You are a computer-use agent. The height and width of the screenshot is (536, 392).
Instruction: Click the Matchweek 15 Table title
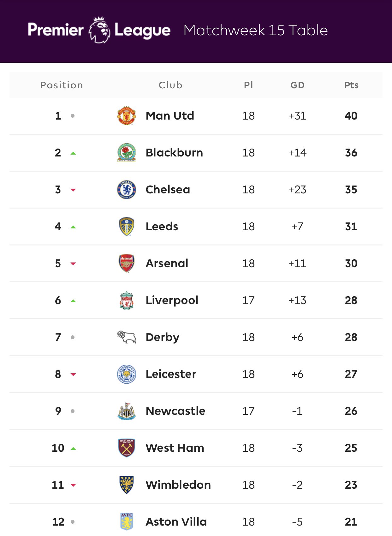[256, 30]
